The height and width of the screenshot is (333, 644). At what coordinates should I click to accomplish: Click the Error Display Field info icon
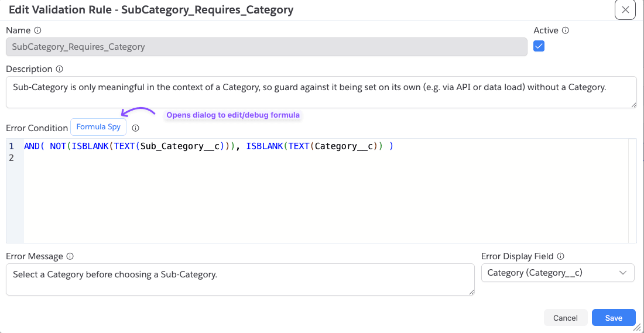click(x=560, y=257)
